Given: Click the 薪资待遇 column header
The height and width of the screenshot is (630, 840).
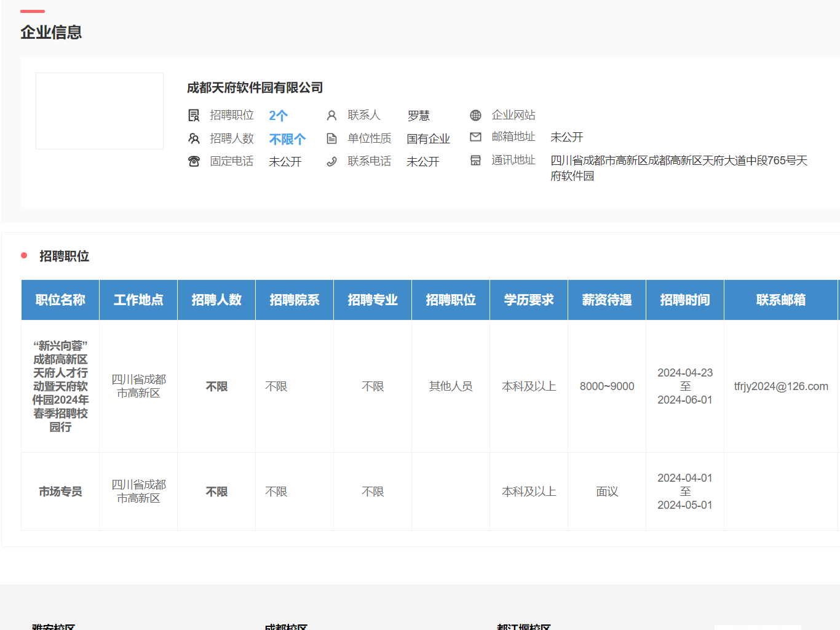Looking at the screenshot, I should tap(607, 300).
